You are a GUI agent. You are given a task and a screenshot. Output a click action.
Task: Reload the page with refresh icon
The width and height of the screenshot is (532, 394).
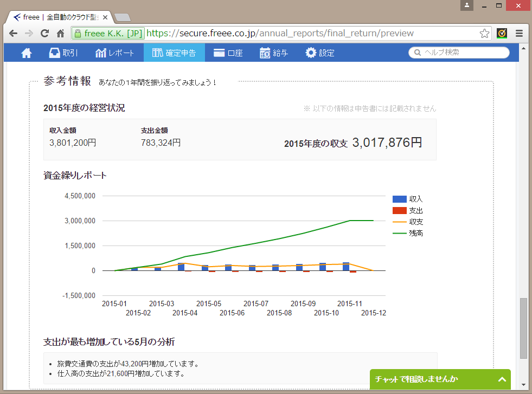(44, 33)
